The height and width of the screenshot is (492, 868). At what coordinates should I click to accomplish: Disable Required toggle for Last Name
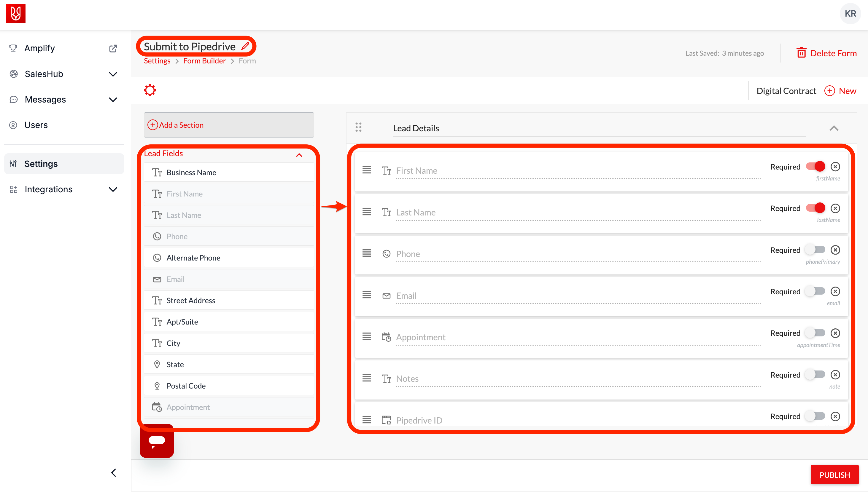(x=815, y=208)
